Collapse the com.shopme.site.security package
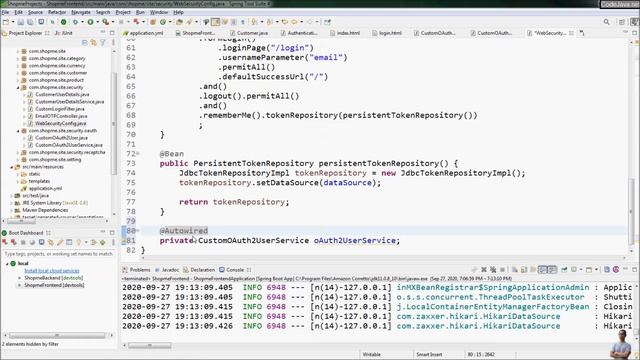 [x=18, y=87]
